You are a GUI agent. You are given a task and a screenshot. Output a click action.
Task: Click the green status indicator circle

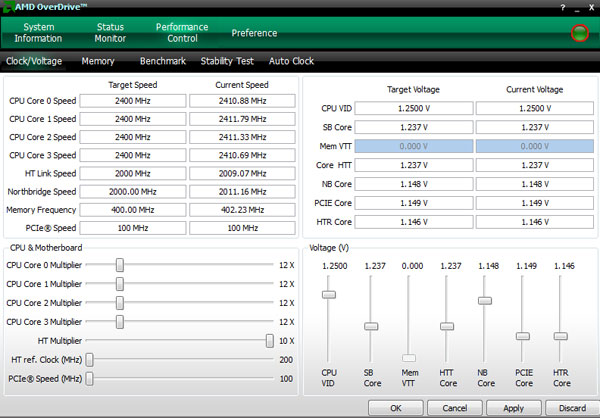click(580, 33)
